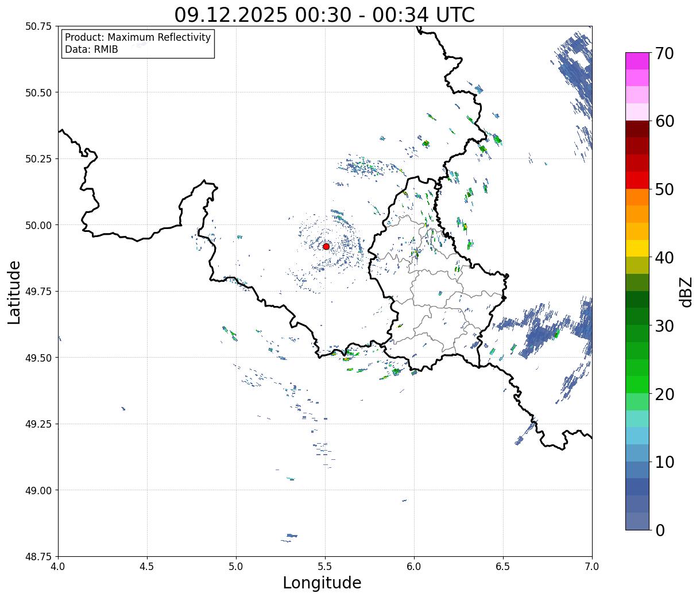Click the 6.0 longitude tick label
The width and height of the screenshot is (700, 597).
414,567
